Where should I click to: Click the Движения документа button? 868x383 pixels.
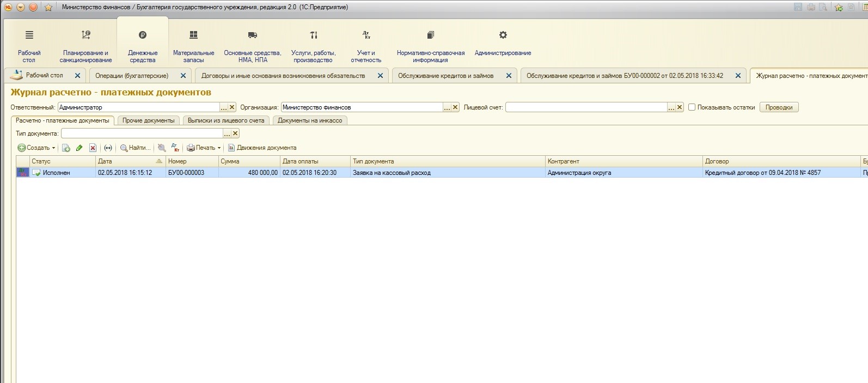(x=262, y=148)
